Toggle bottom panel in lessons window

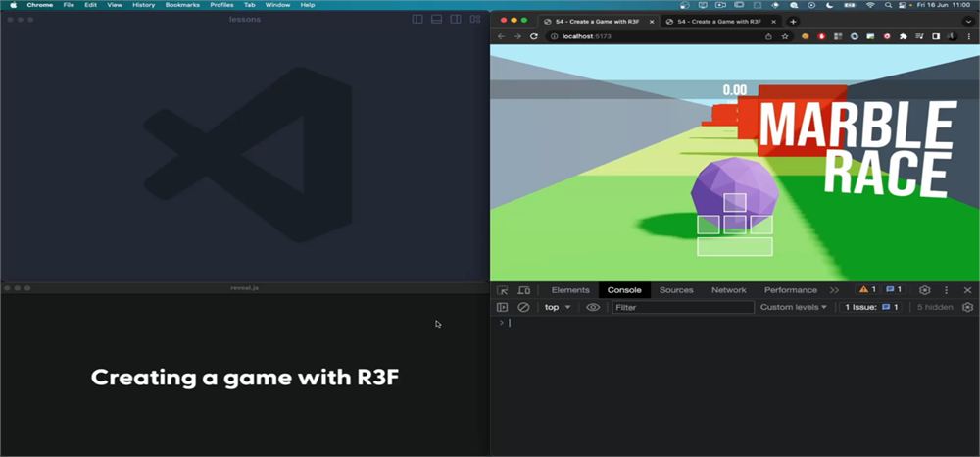pos(437,19)
